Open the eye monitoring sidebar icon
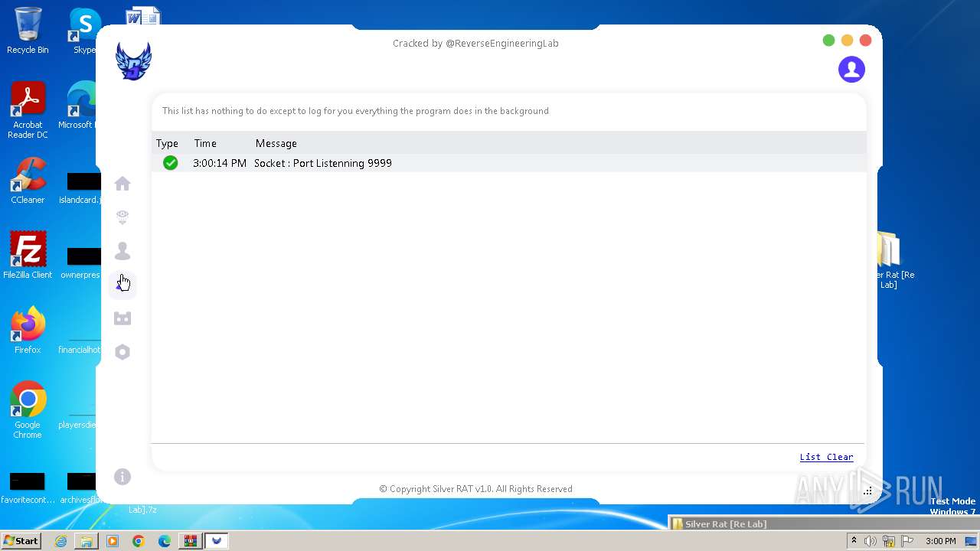Image resolution: width=980 pixels, height=551 pixels. click(x=122, y=217)
